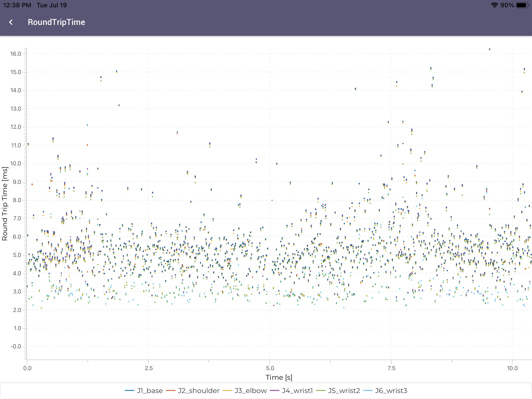The image size is (532, 399).
Task: Tap the 7.0 y-axis tick label
Action: [x=17, y=218]
